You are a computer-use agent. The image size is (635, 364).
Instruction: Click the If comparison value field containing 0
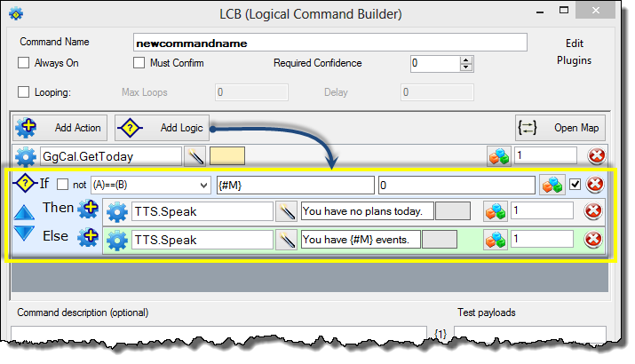(456, 185)
